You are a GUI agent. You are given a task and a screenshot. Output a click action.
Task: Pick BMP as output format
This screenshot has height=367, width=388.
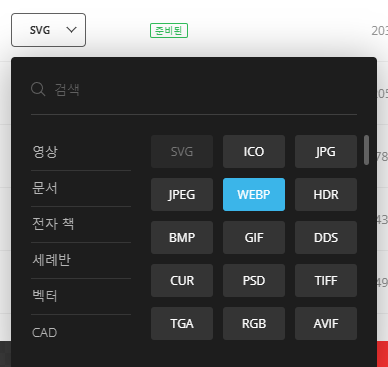click(x=182, y=238)
